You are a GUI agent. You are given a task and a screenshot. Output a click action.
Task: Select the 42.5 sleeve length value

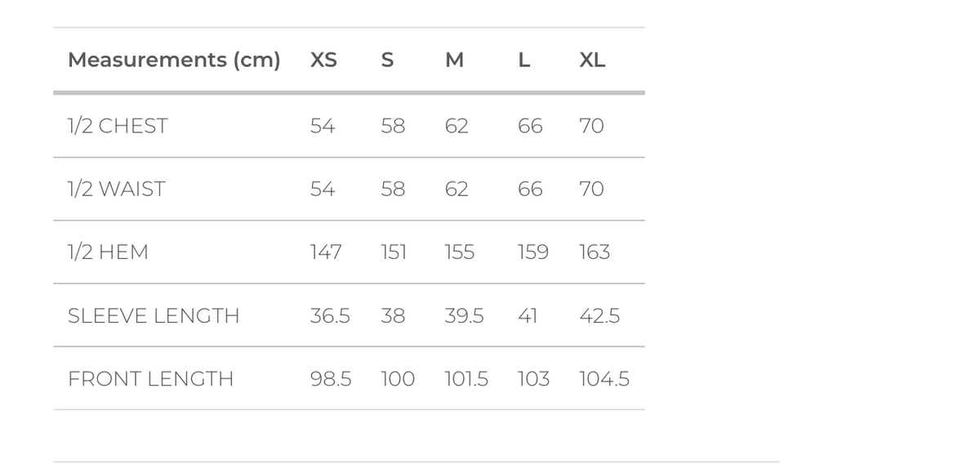tap(599, 315)
